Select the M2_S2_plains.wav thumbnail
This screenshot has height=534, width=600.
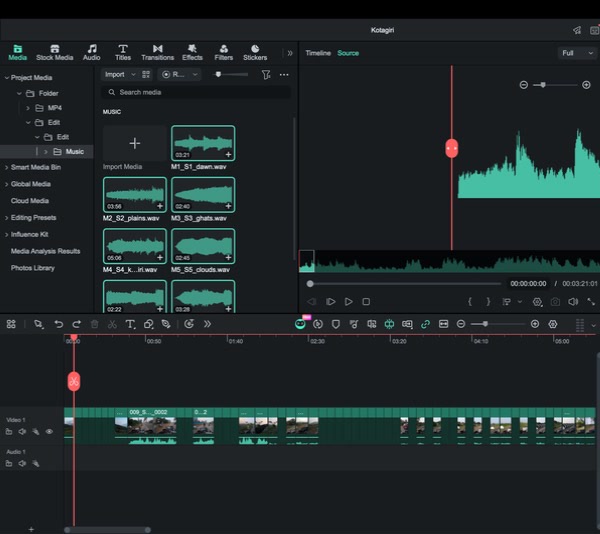click(x=135, y=195)
